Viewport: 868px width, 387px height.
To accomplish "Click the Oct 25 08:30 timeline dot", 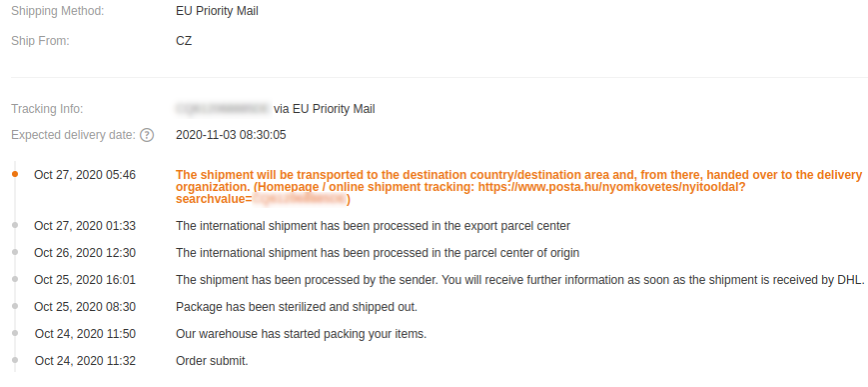I will point(15,306).
